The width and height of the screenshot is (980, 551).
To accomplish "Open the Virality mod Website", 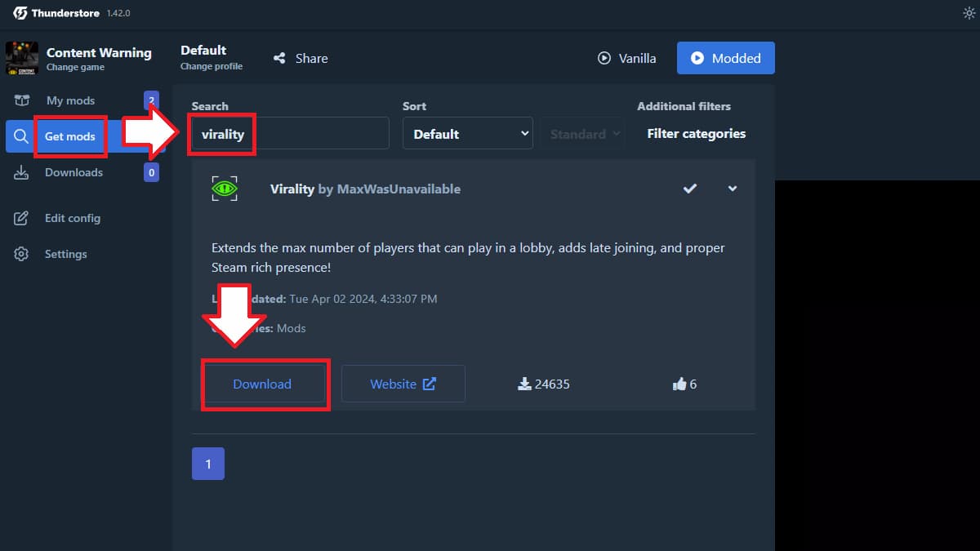I will [403, 384].
